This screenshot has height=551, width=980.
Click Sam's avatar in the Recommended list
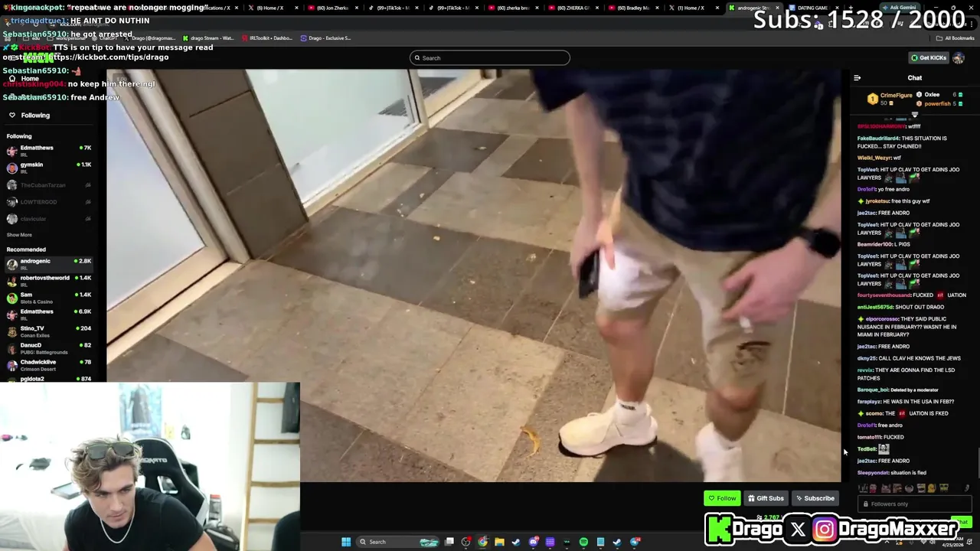(x=11, y=298)
